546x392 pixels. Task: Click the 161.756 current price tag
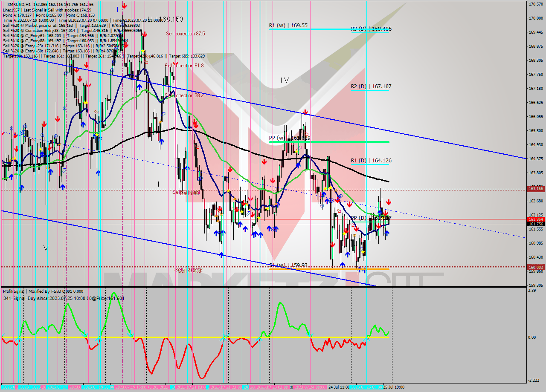click(535, 224)
